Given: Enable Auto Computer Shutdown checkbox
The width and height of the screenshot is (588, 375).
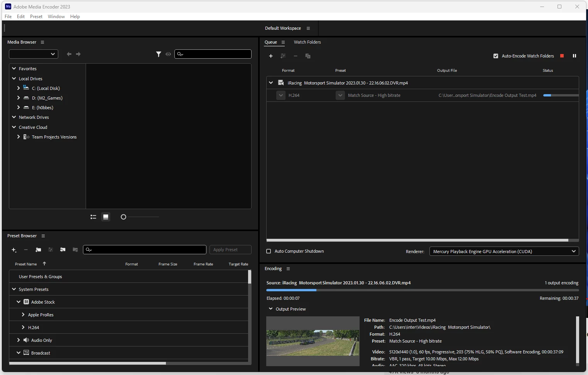Looking at the screenshot, I should coord(269,251).
